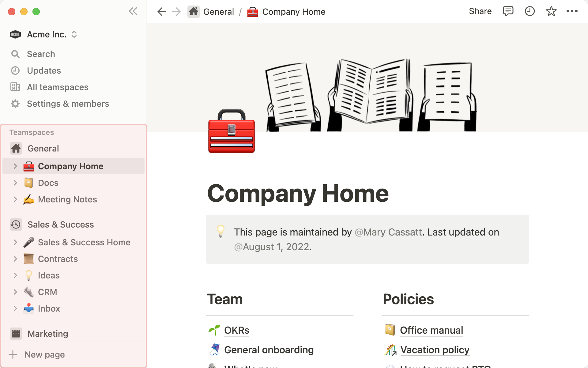
Task: Toggle collapse the sidebar panel
Action: [x=133, y=11]
